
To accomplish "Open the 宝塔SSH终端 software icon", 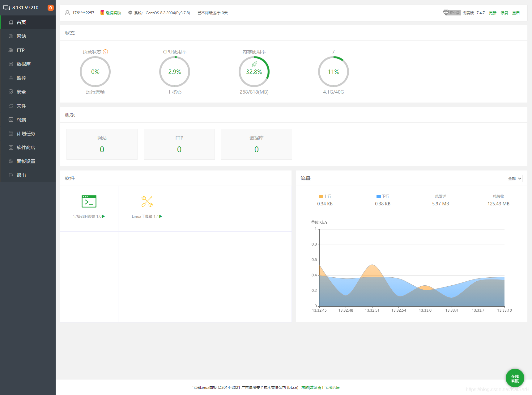I will [x=89, y=201].
